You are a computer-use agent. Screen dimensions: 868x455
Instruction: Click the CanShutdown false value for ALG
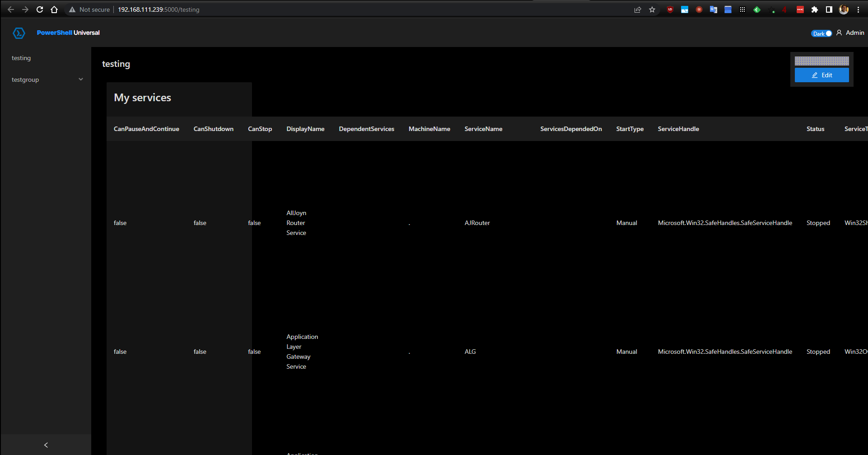[x=200, y=352]
